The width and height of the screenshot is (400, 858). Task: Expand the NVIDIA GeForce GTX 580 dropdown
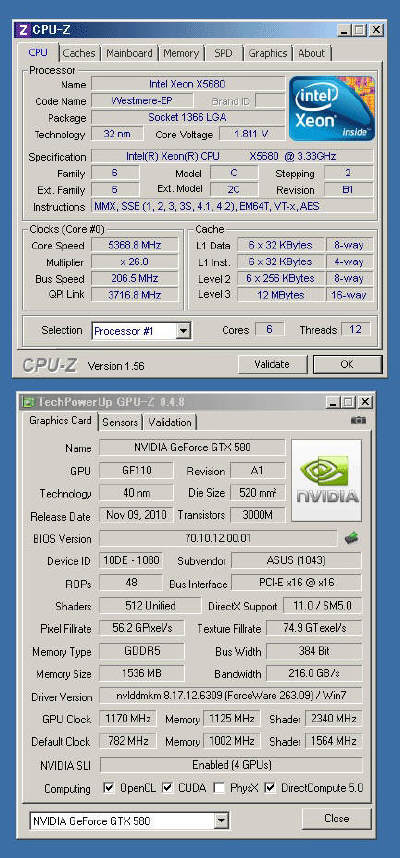coord(221,820)
